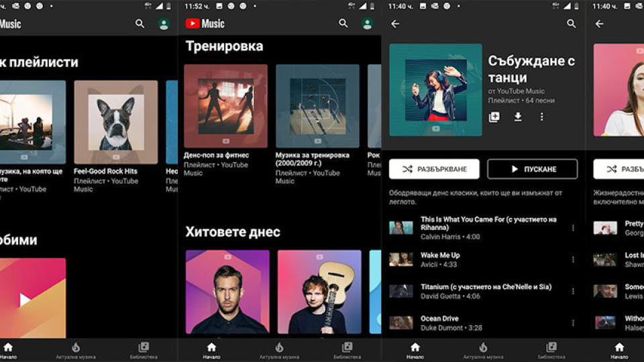Tap search icon on Събуждане с танци screen
This screenshot has height=362, width=644.
click(572, 23)
